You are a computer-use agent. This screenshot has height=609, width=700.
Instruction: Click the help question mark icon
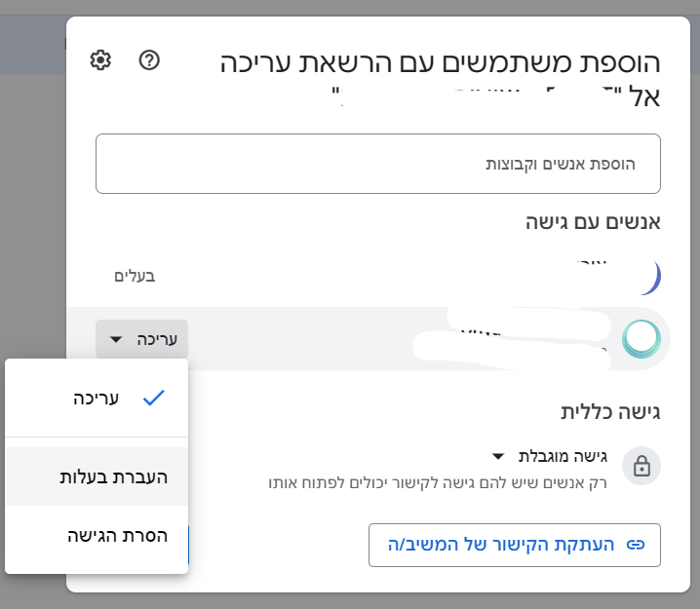[x=149, y=60]
